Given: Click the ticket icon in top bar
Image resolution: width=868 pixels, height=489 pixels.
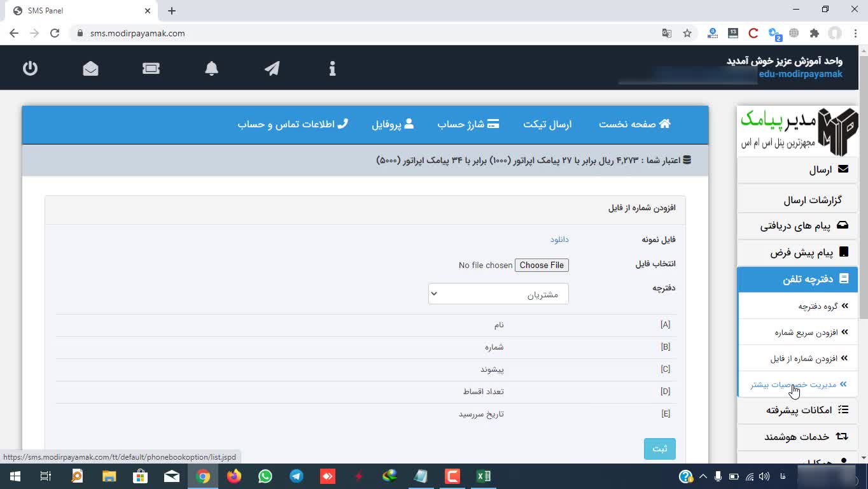Looking at the screenshot, I should [x=151, y=68].
